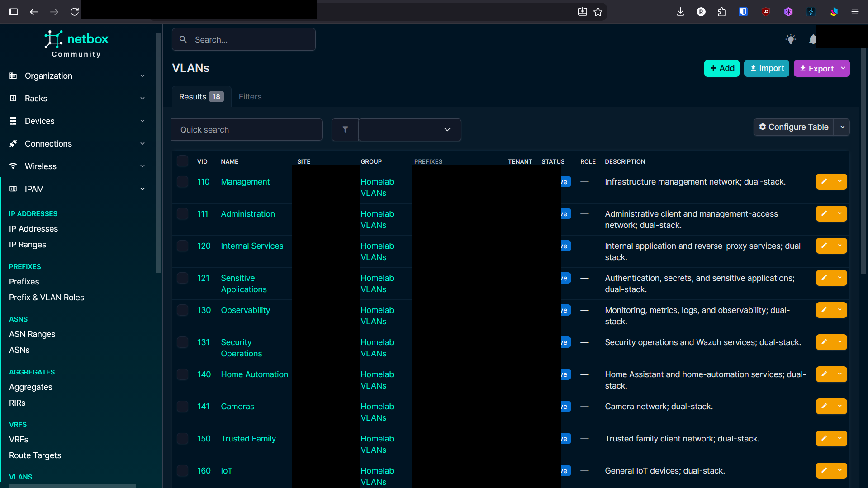Click the browser forward arrow

pyautogui.click(x=54, y=12)
